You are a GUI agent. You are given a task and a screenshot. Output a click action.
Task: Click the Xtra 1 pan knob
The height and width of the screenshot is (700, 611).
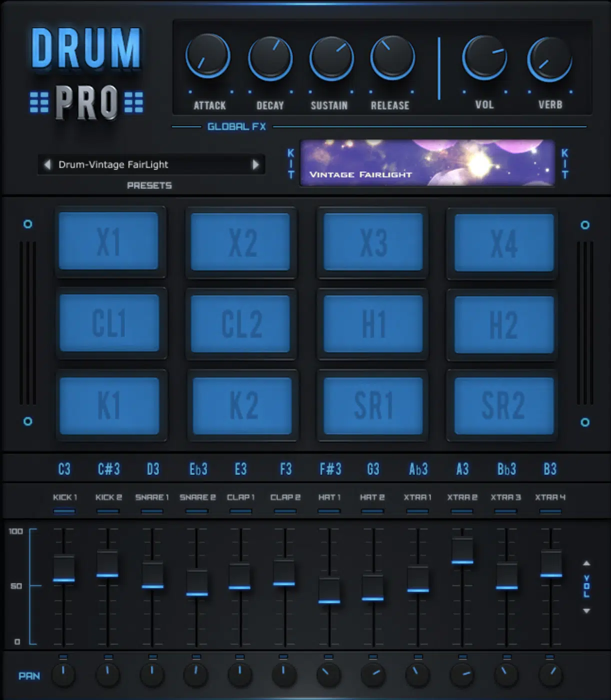click(x=417, y=674)
